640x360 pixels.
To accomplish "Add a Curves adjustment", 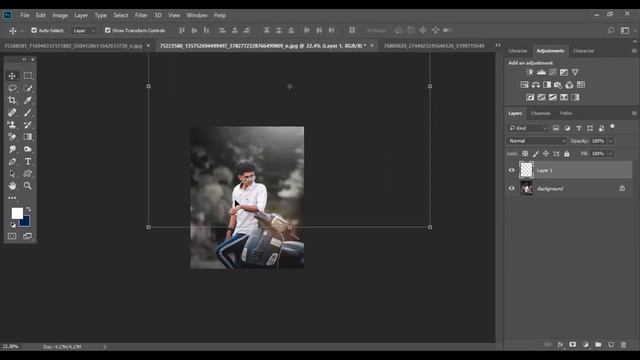I will tap(553, 72).
